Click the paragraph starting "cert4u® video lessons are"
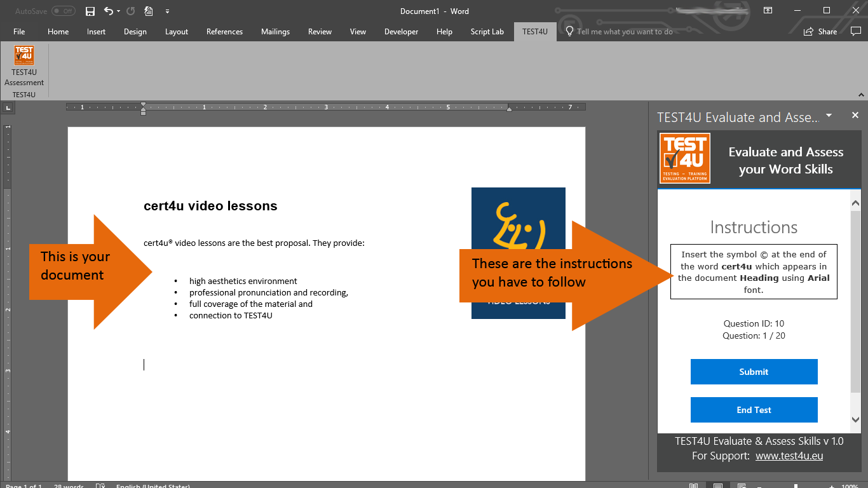868x488 pixels. (254, 243)
